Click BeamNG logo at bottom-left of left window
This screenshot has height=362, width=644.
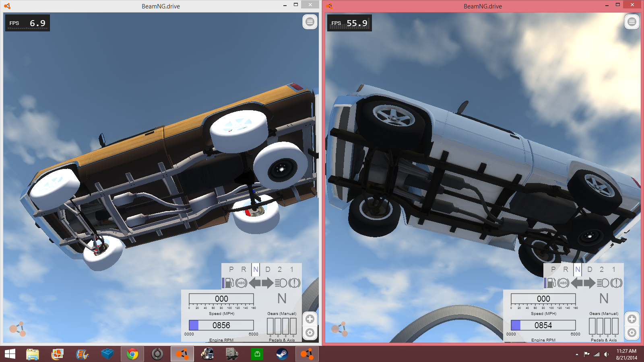pos(17,329)
